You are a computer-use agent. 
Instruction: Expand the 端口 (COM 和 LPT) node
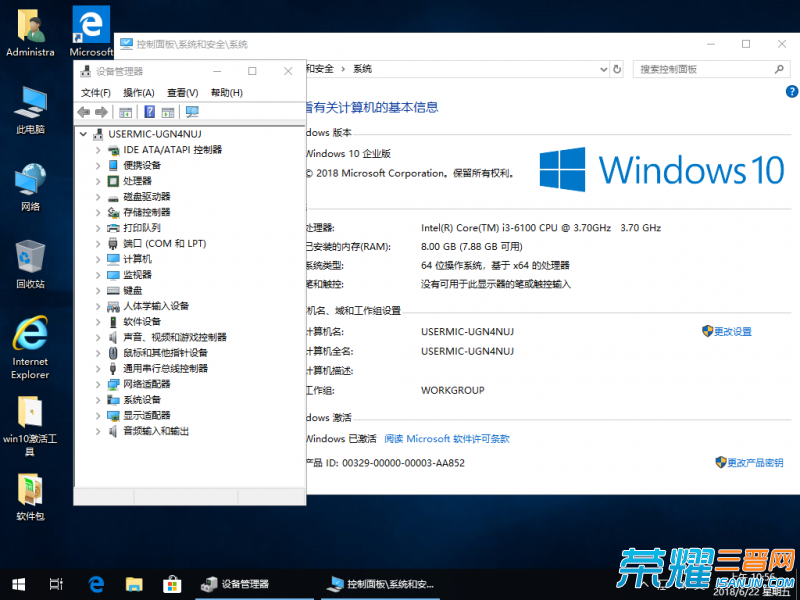tap(98, 244)
